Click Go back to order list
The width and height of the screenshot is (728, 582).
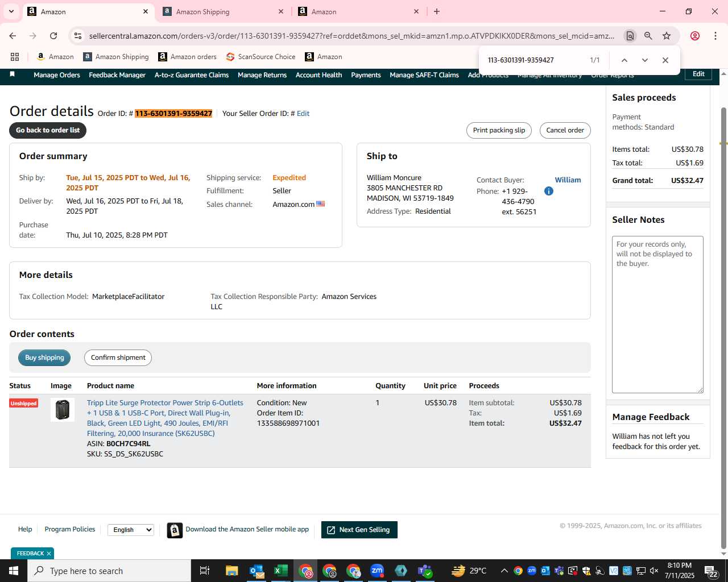[48, 130]
